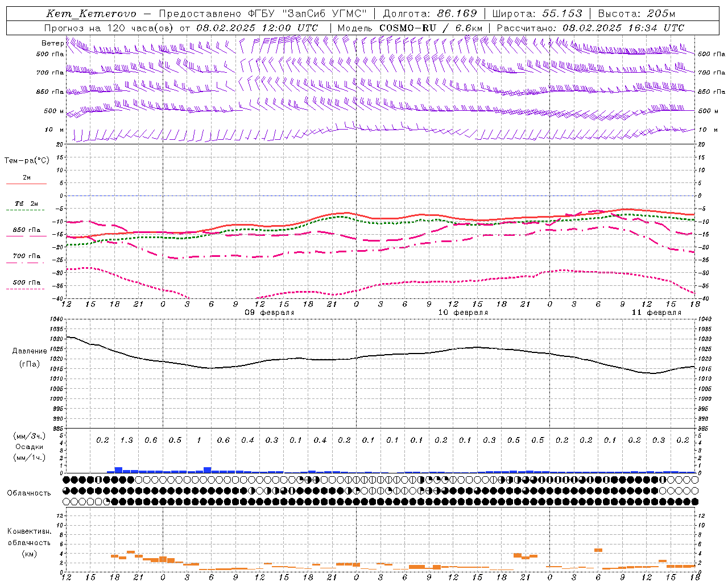Click the Давление pressure panel label
The image size is (728, 582).
(30, 351)
